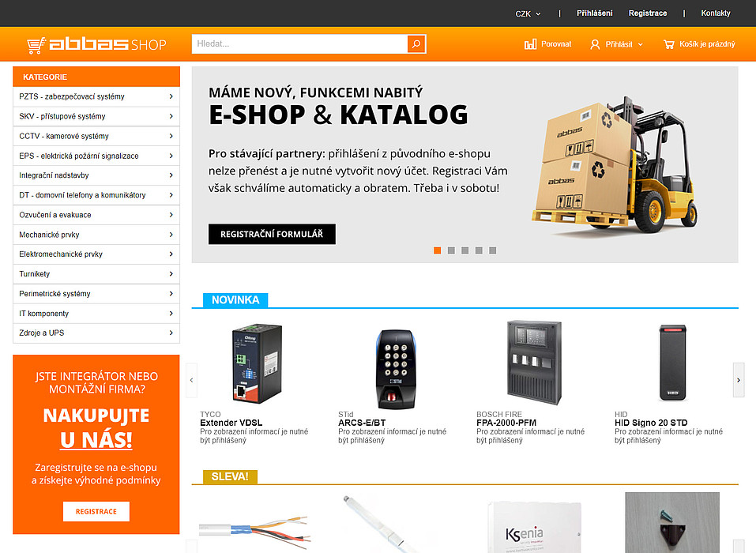Click the user profile icon beside Přihlásit

pyautogui.click(x=595, y=44)
